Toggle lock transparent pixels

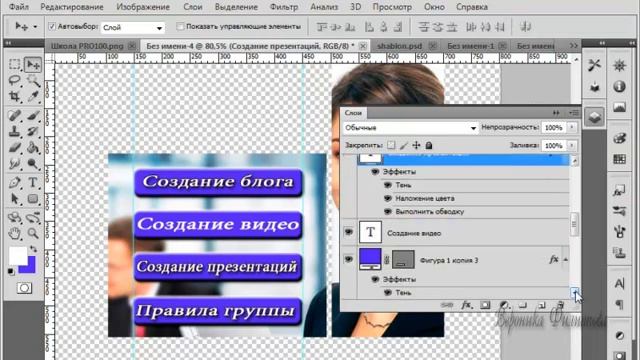coord(391,145)
